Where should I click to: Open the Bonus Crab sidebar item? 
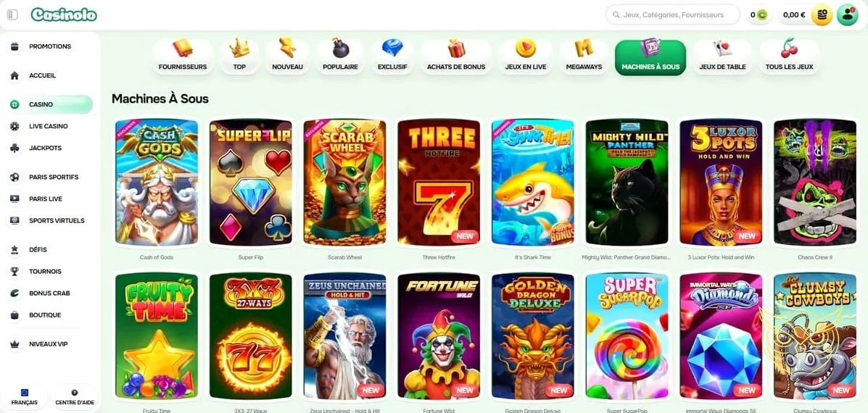point(49,293)
